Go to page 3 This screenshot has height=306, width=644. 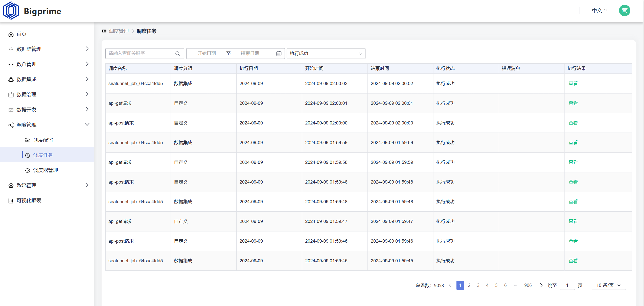point(478,285)
